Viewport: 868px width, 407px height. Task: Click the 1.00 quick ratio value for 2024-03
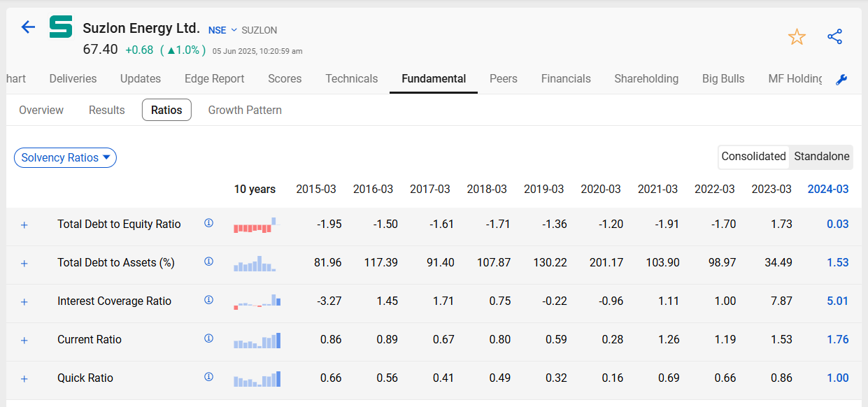838,378
